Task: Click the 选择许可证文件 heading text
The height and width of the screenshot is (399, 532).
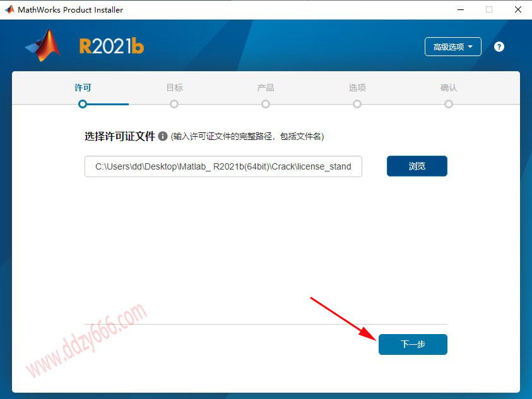Action: (x=120, y=136)
